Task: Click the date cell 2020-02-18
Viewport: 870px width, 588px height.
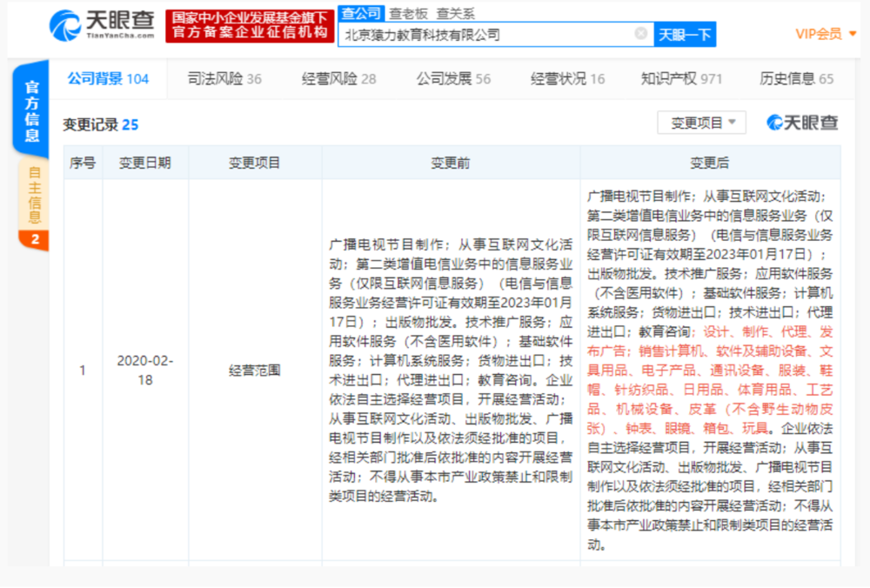Action: tap(144, 370)
